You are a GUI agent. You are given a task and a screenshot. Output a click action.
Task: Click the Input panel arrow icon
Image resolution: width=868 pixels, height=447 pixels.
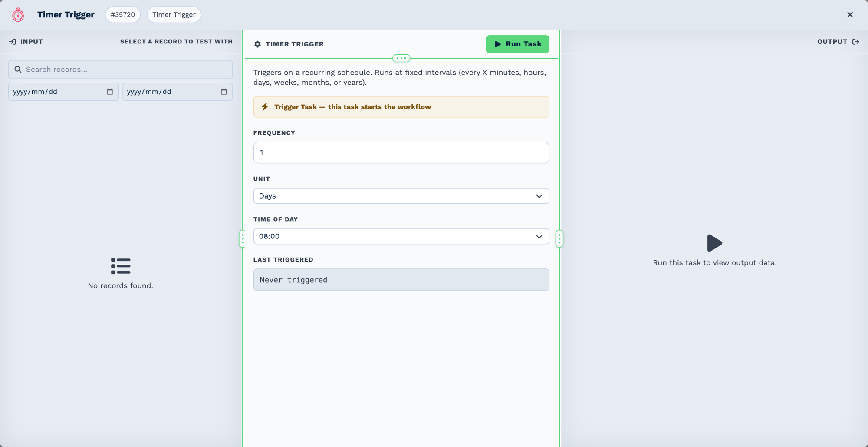(13, 42)
